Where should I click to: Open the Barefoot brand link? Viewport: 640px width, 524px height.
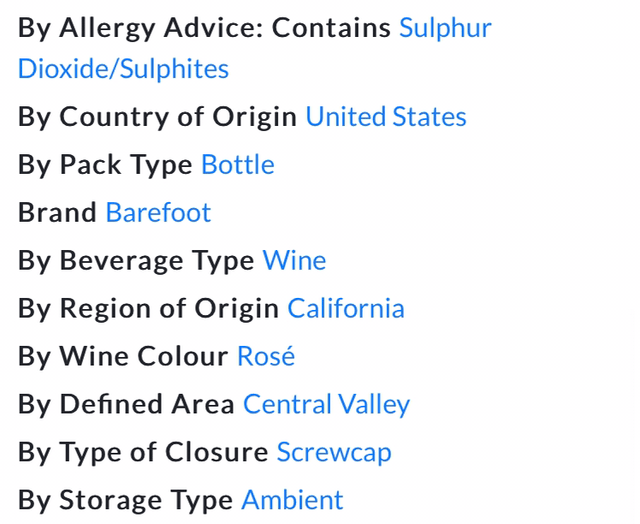[x=158, y=213]
